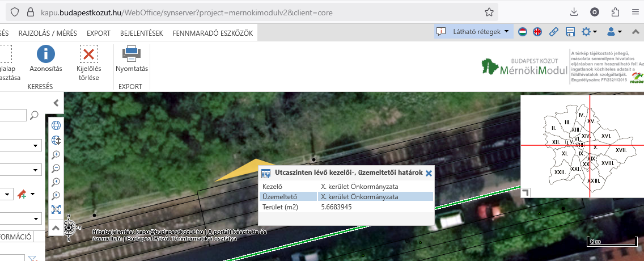Image resolution: width=644 pixels, height=261 pixels.
Task: Collapse the left side panel arrow
Action: click(56, 103)
